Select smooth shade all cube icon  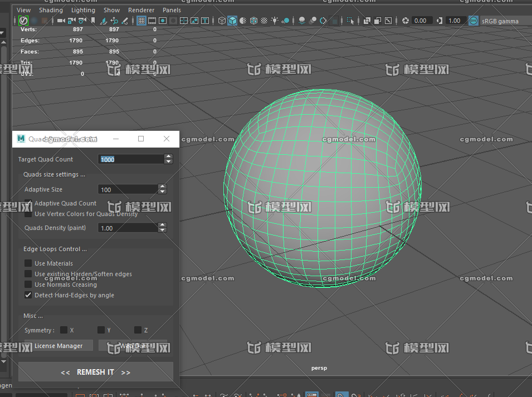click(232, 21)
